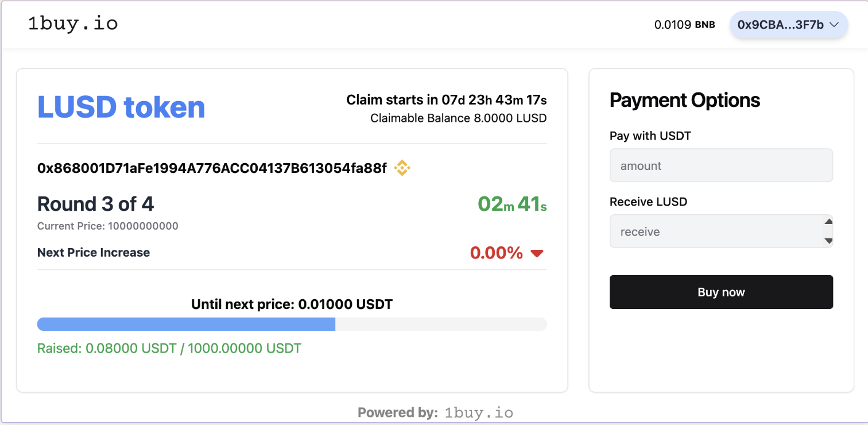The height and width of the screenshot is (425, 868).
Task: Click the decrement arrow in Receive LUSD field
Action: (828, 241)
